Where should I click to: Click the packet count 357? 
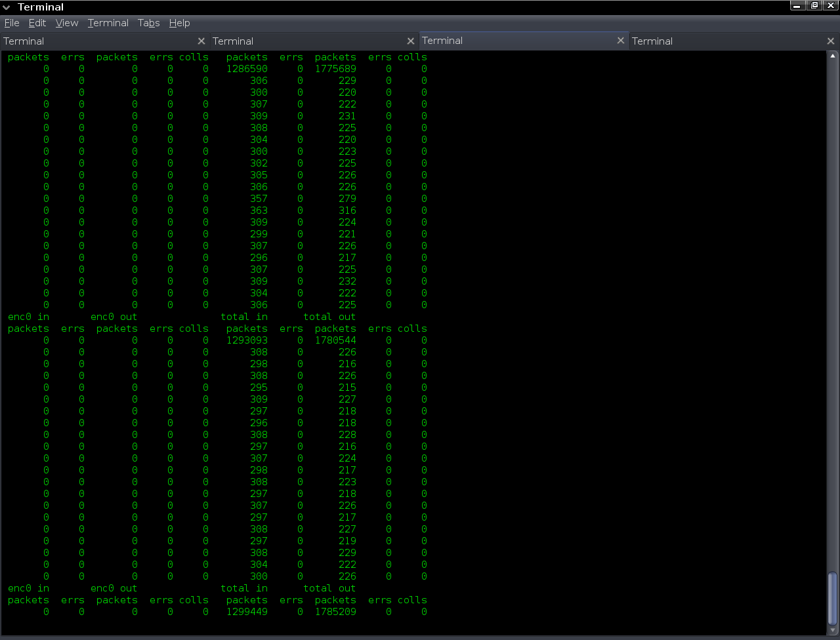[259, 199]
